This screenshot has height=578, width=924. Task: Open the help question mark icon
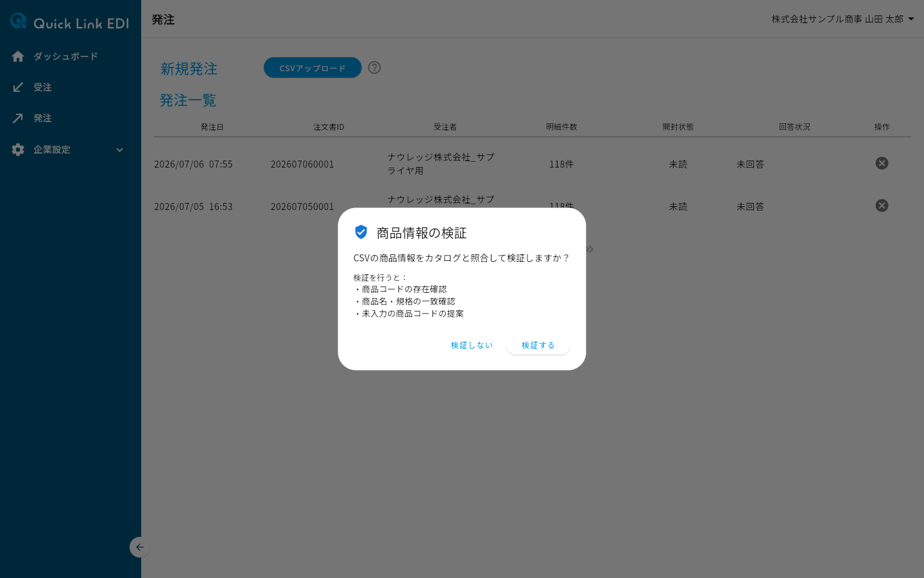pyautogui.click(x=375, y=67)
